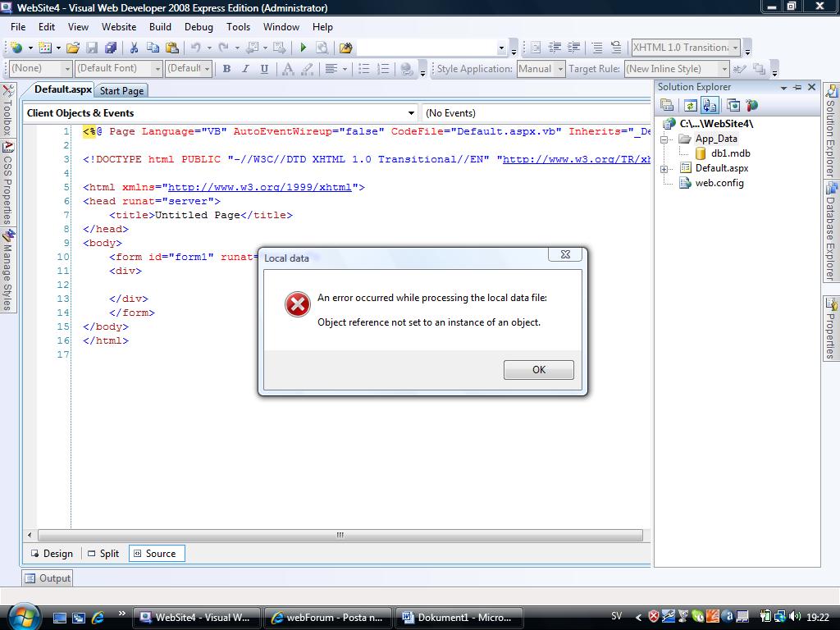This screenshot has width=840, height=630.
Task: Click the ASP.NET Configuration icon in Solution Explorer
Action: tap(752, 106)
